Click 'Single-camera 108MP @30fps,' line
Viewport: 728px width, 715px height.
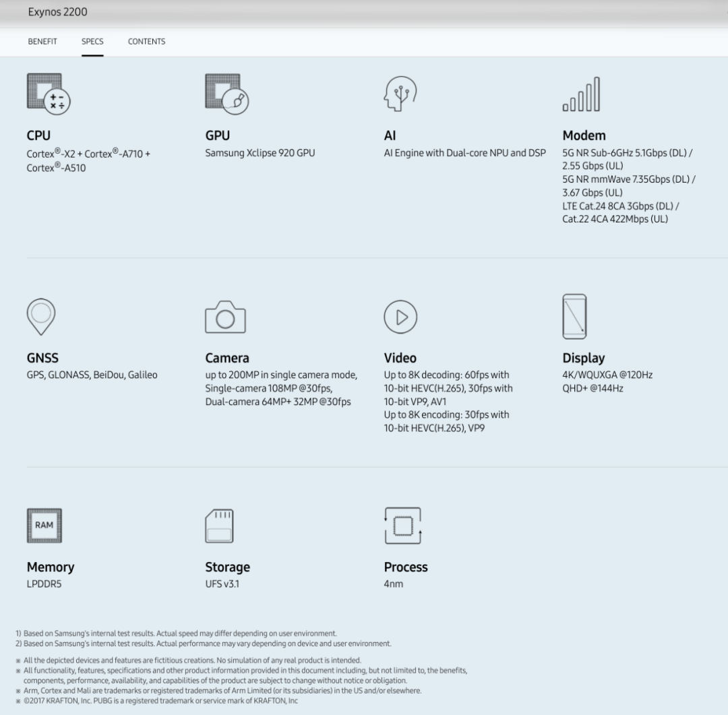point(269,389)
